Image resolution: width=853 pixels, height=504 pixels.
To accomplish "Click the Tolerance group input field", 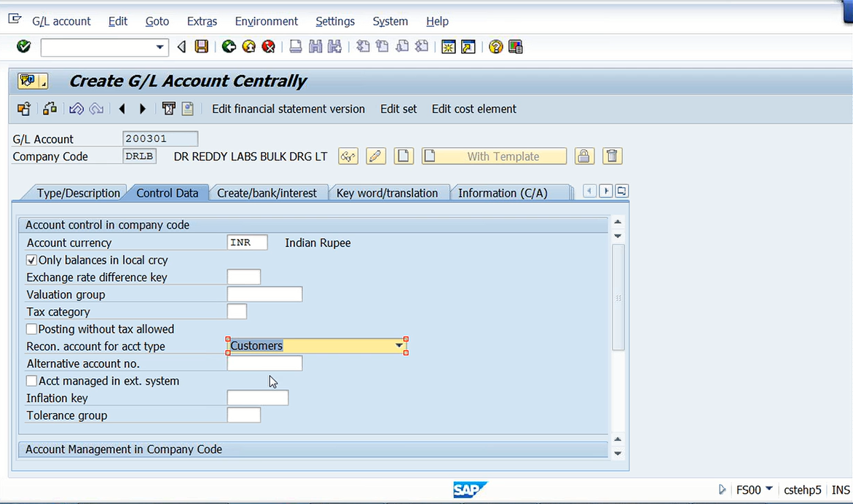I will [244, 415].
